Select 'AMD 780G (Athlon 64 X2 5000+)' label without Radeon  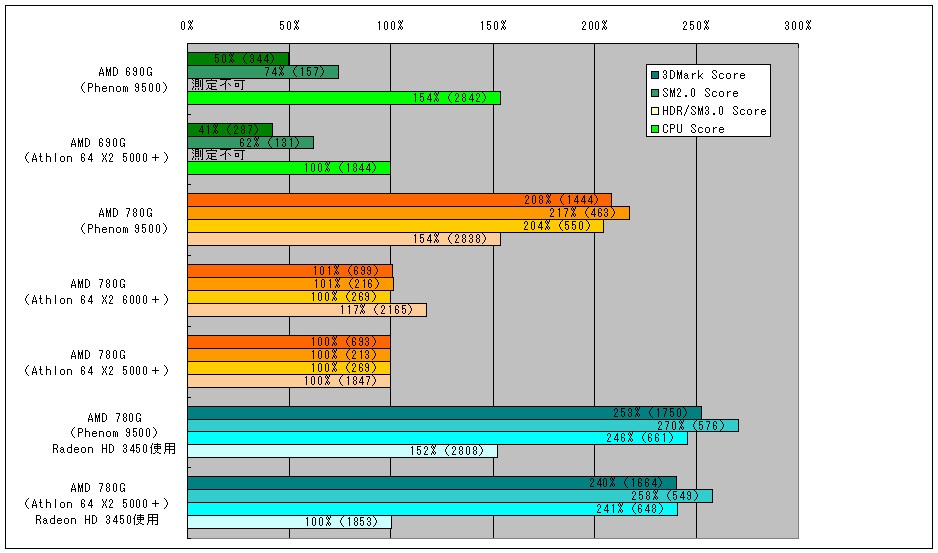(x=97, y=363)
